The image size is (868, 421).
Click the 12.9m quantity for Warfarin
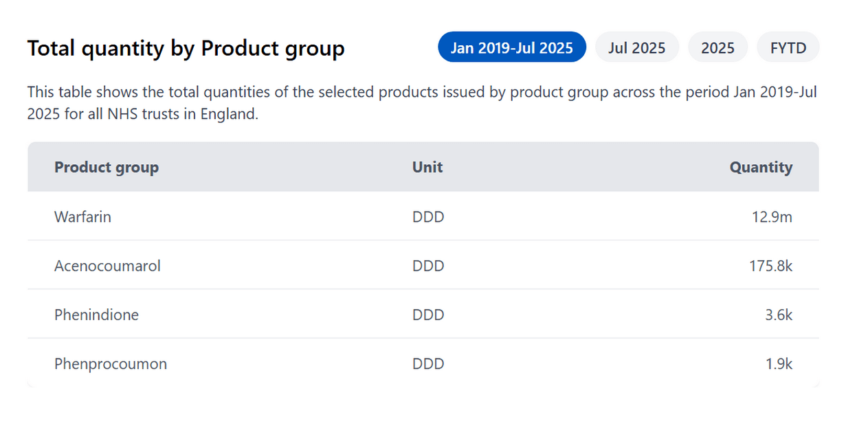point(772,217)
